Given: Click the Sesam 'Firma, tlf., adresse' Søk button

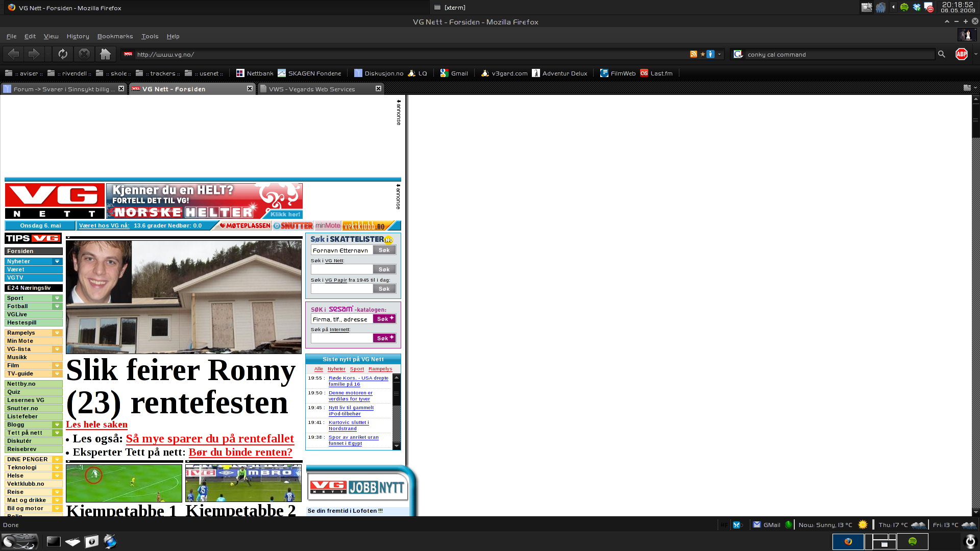Looking at the screenshot, I should tap(384, 319).
